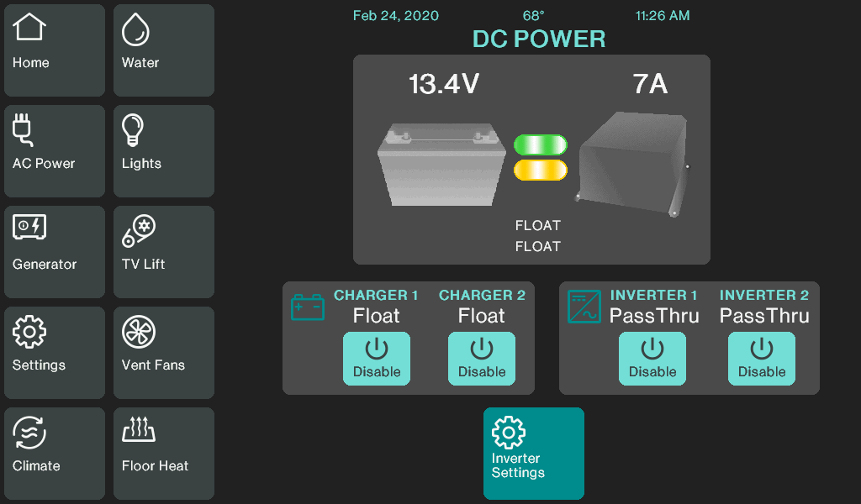Open the TV Lift controls

pyautogui.click(x=164, y=252)
